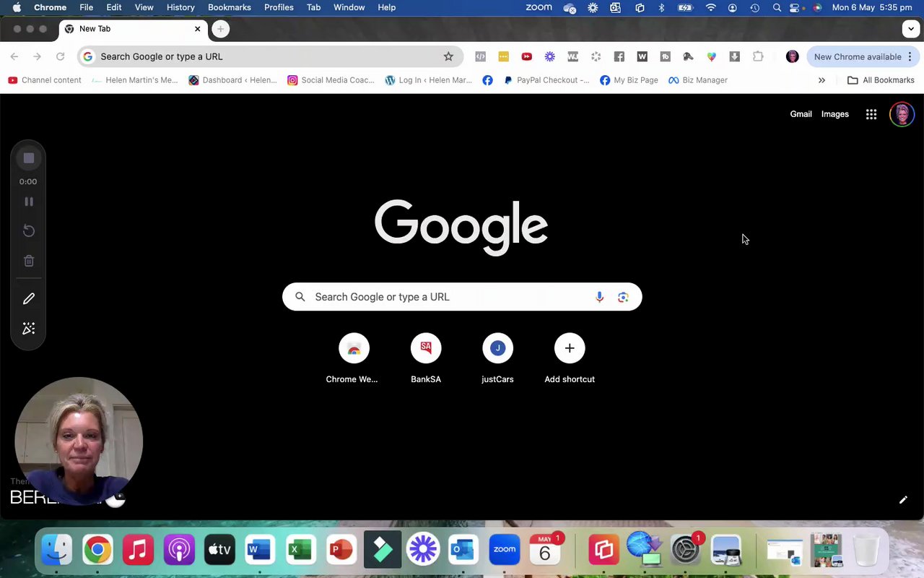
Task: Stop the recording with the square button
Action: [29, 158]
